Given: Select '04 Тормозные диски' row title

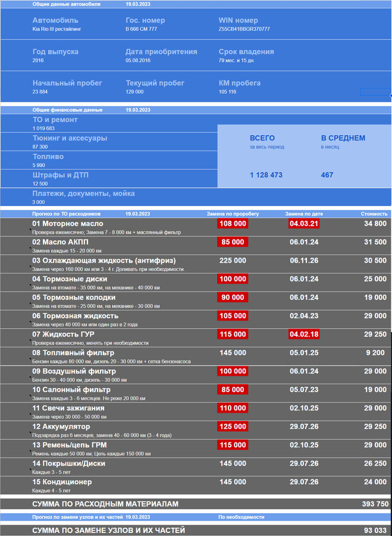Looking at the screenshot, I should 70,279.
